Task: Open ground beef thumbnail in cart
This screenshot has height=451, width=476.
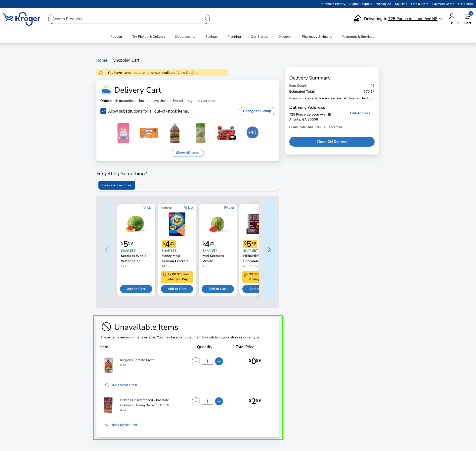Action: (x=226, y=133)
